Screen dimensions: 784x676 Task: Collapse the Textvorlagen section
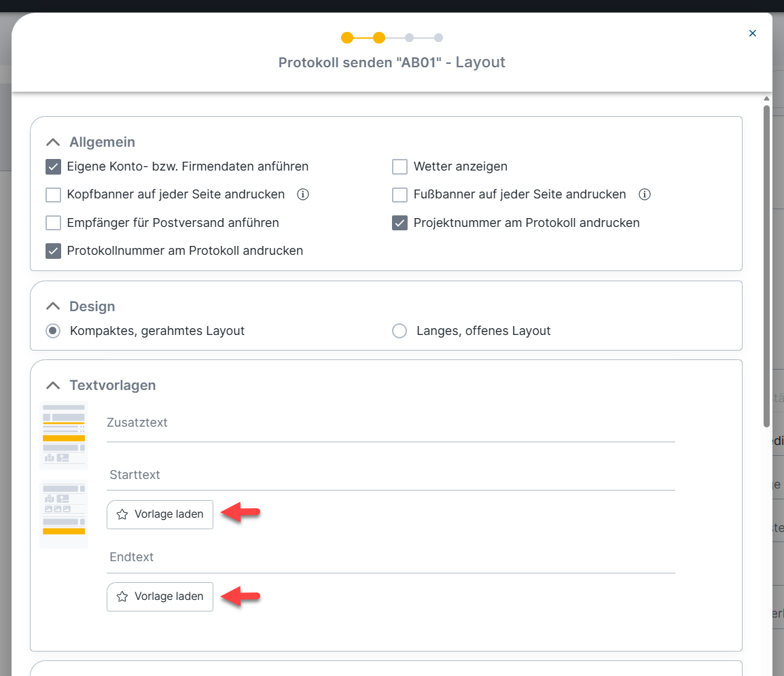(x=52, y=386)
